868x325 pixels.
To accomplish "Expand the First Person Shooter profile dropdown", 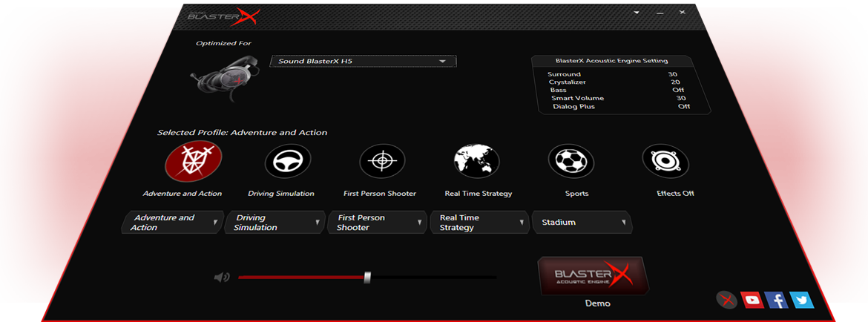I will [378, 223].
